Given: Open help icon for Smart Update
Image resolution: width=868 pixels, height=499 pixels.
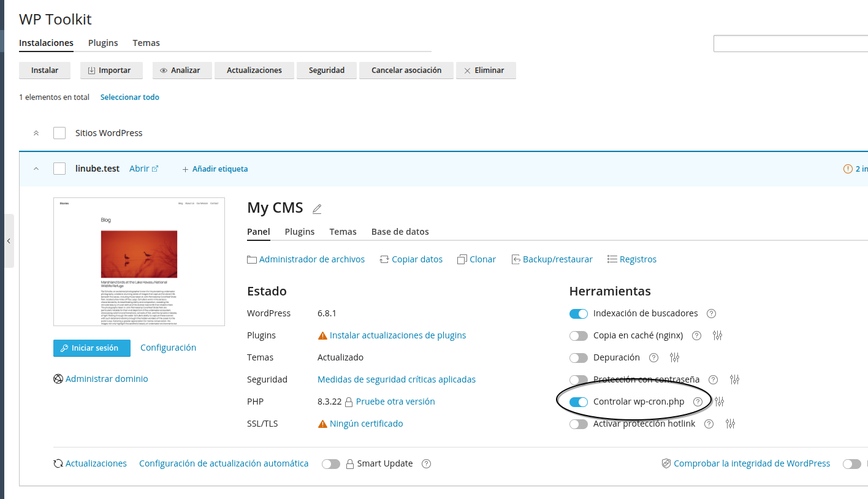Looking at the screenshot, I should [x=427, y=463].
